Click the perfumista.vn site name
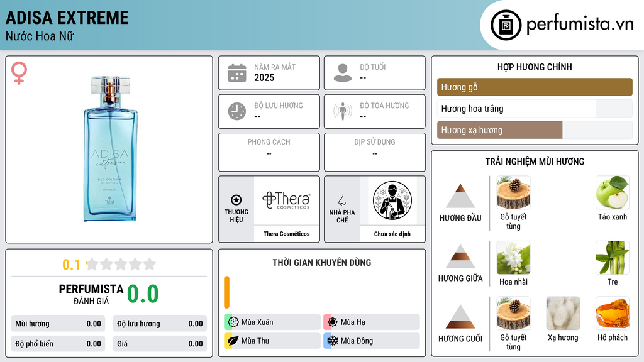644x362 pixels. pos(580,25)
